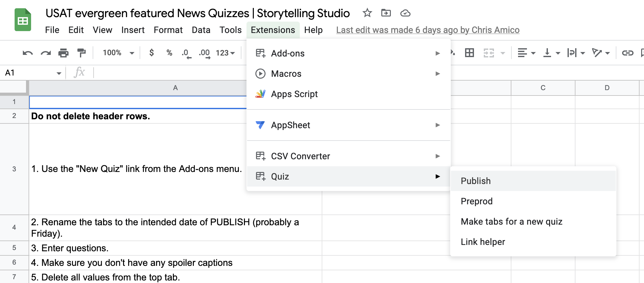Image resolution: width=644 pixels, height=283 pixels.
Task: Open the last edit history link
Action: 428,30
